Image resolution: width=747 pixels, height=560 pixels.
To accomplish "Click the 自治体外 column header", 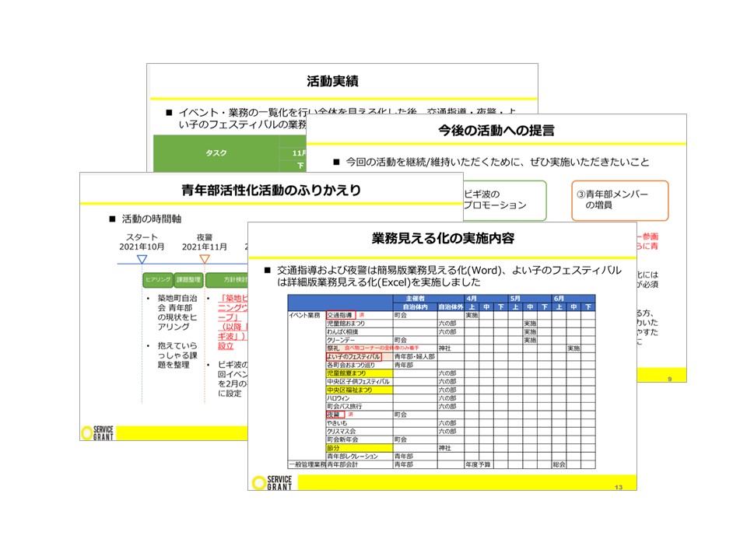I will (x=451, y=307).
